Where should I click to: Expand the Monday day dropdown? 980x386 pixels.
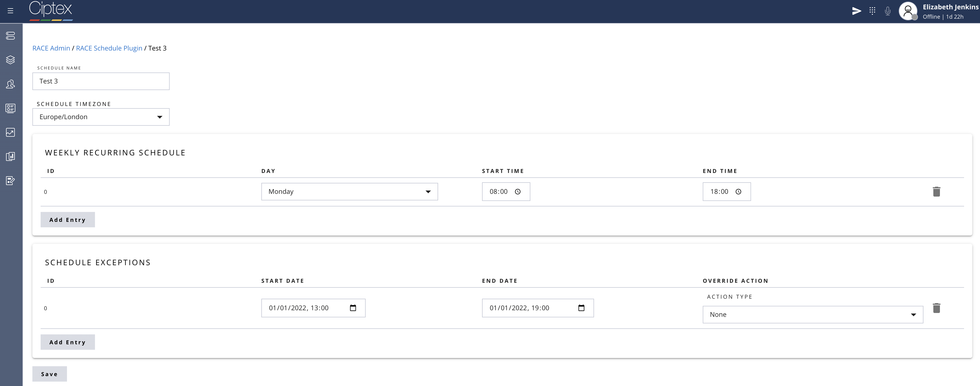(x=350, y=192)
